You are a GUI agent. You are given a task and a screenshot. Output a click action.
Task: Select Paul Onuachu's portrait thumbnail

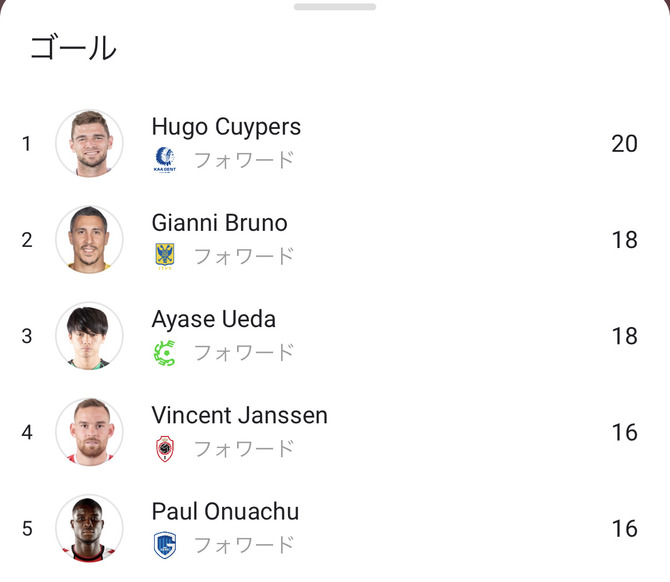[x=89, y=527]
